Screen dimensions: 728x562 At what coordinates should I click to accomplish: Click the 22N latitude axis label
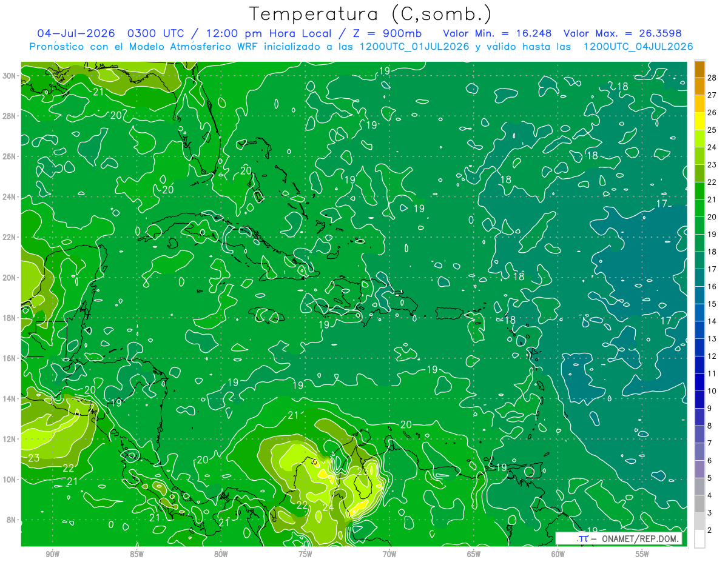pyautogui.click(x=10, y=237)
